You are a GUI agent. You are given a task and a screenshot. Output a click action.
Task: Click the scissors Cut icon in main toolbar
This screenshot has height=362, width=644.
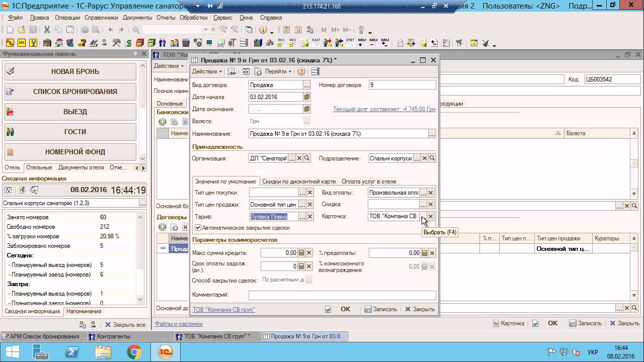[x=47, y=30]
